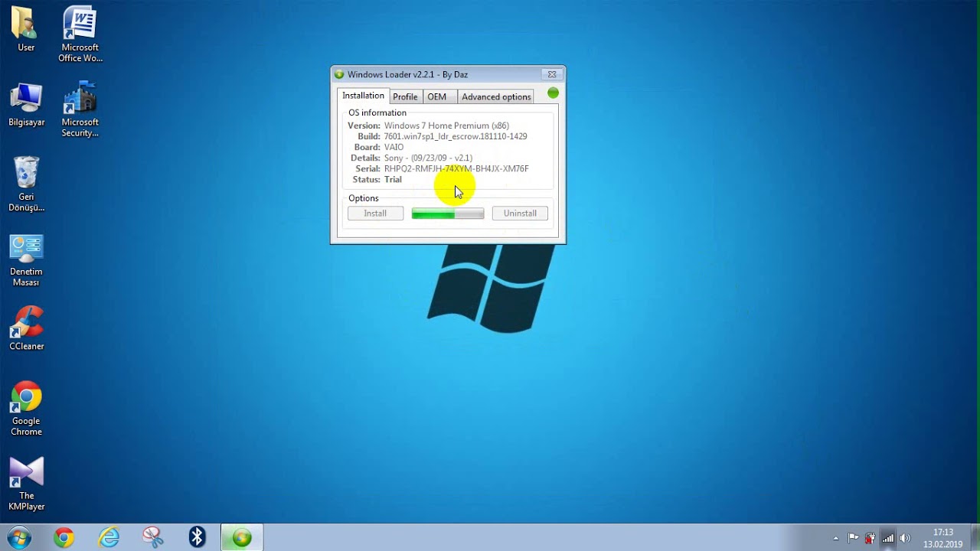Launch Microsoft Security Essentials shortcut
This screenshot has height=551, width=980.
click(x=80, y=109)
